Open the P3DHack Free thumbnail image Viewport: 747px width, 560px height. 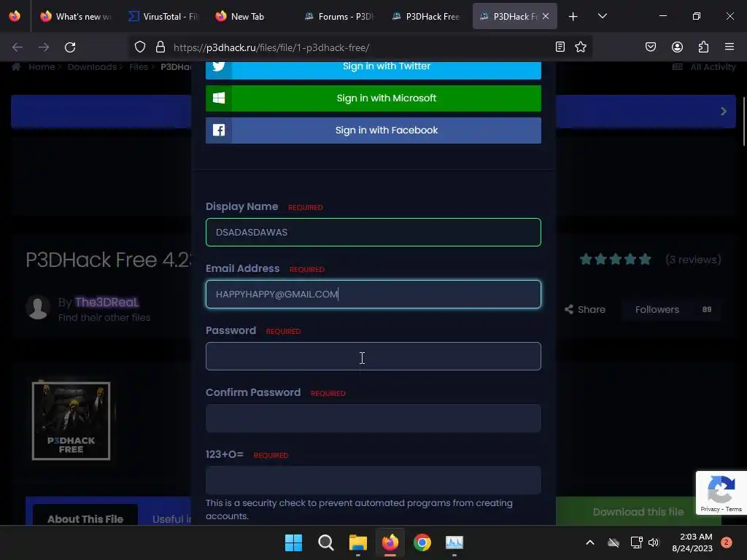(71, 421)
